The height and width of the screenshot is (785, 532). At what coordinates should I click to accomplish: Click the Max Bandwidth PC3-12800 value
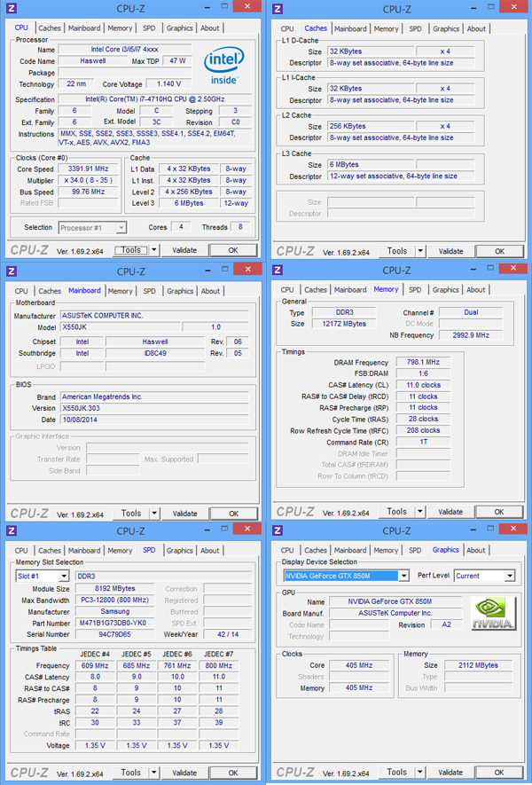[x=115, y=600]
